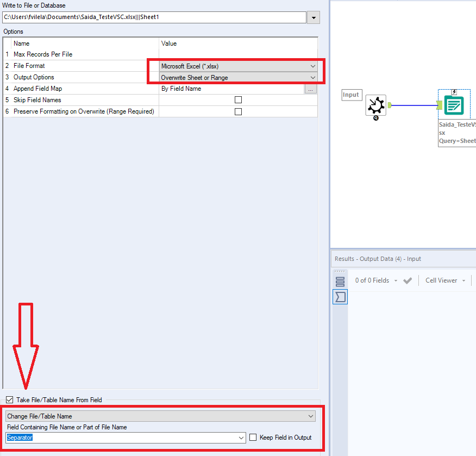
Task: Select the Output Data tool on canvas
Action: click(454, 105)
